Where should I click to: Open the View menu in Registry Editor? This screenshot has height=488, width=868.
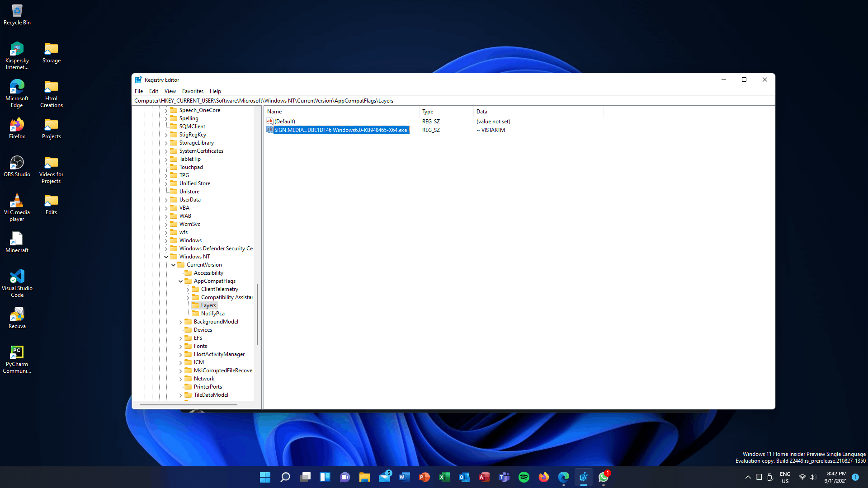pyautogui.click(x=170, y=91)
